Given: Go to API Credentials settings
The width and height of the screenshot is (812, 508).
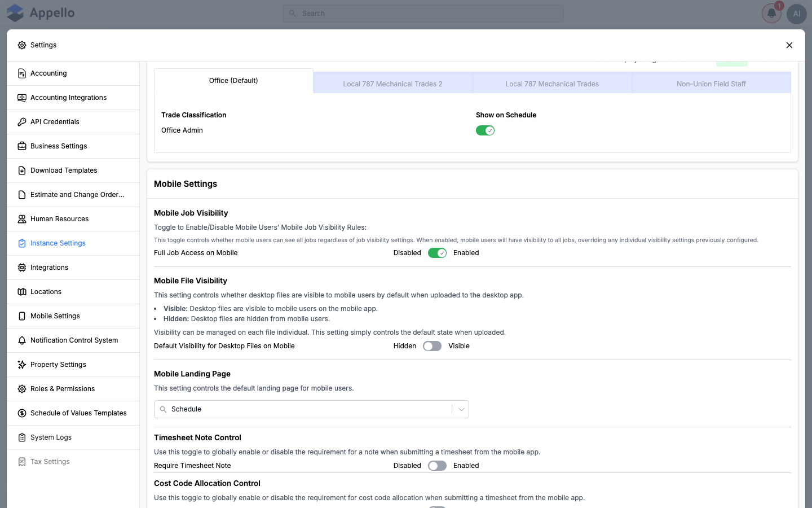Looking at the screenshot, I should pos(73,122).
